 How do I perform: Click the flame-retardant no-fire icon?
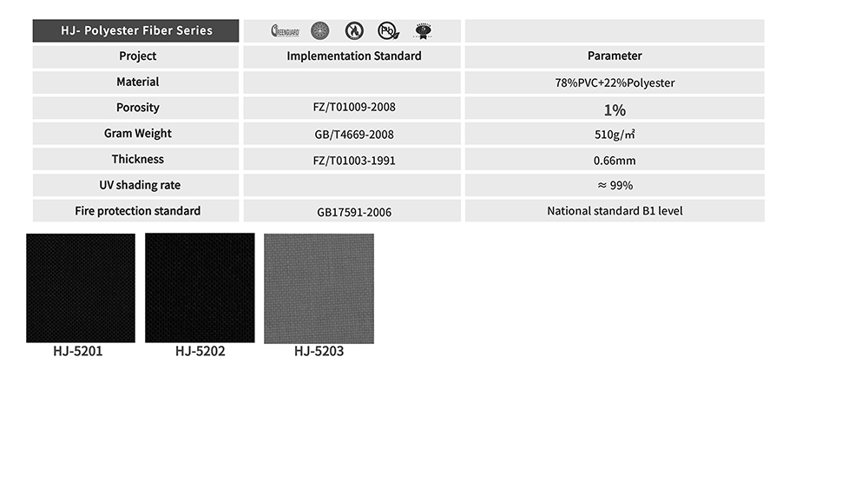click(354, 31)
